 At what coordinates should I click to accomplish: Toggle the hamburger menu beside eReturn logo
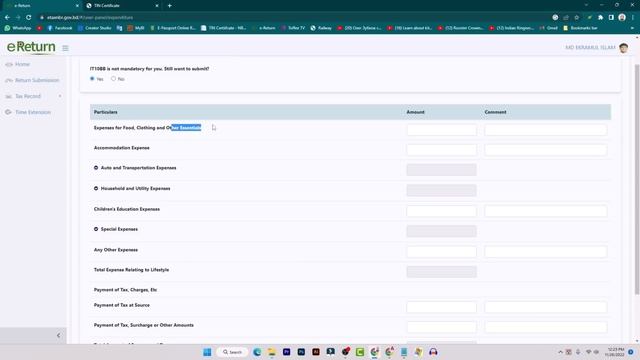coord(65,48)
